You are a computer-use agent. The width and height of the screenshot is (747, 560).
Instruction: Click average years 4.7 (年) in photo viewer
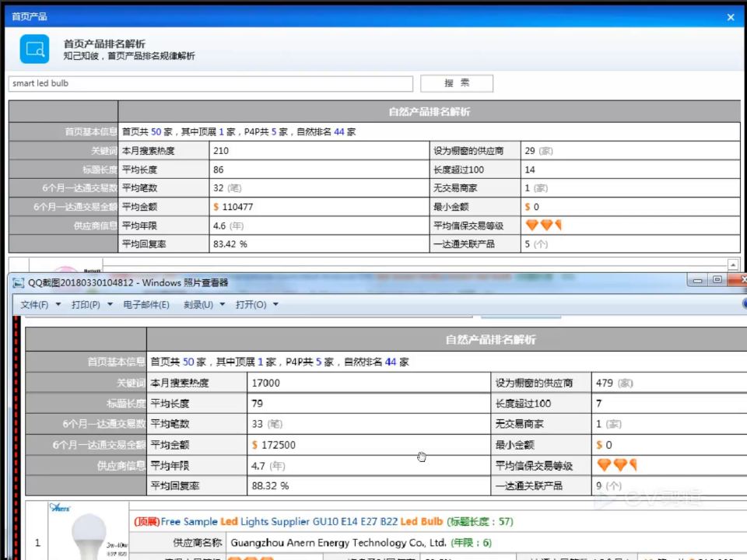coord(268,466)
